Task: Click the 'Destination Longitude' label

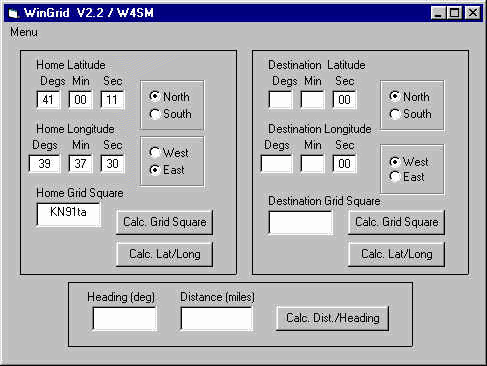Action: click(x=320, y=129)
